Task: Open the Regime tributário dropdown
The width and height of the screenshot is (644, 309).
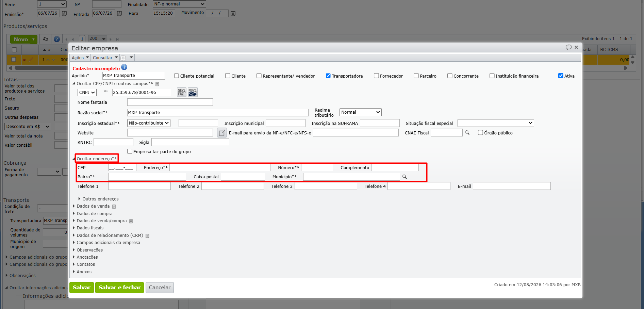Action: (361, 112)
